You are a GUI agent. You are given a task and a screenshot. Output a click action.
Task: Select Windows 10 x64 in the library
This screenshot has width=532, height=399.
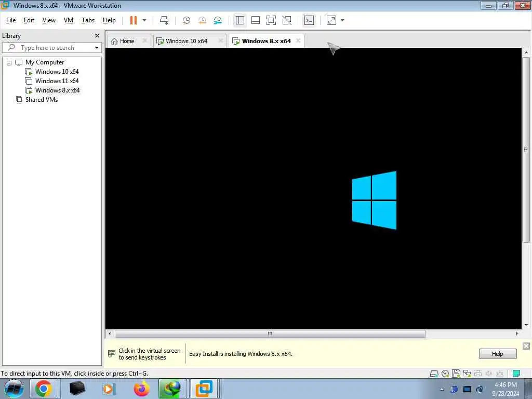57,72
